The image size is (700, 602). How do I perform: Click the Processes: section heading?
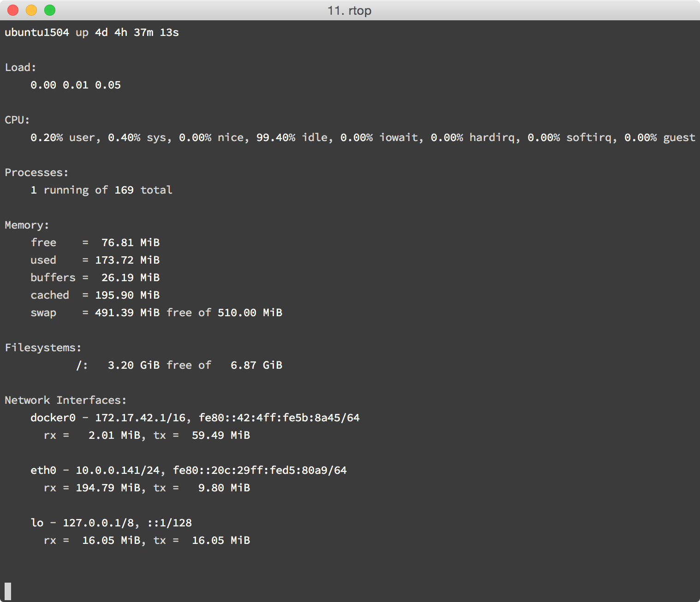(36, 173)
